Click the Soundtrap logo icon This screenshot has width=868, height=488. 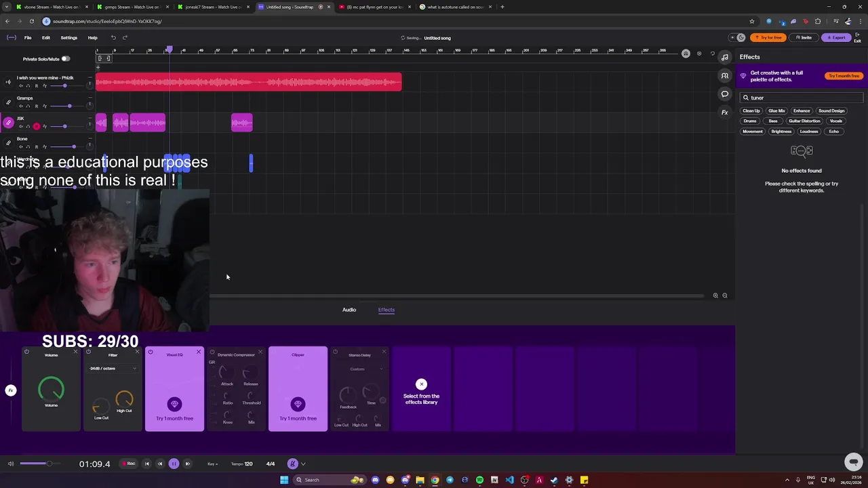(x=11, y=37)
